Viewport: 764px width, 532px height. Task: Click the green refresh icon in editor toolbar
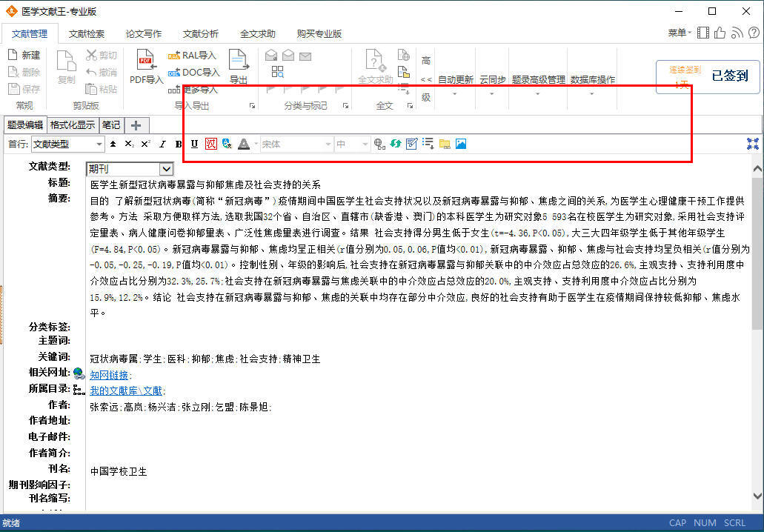pos(396,144)
